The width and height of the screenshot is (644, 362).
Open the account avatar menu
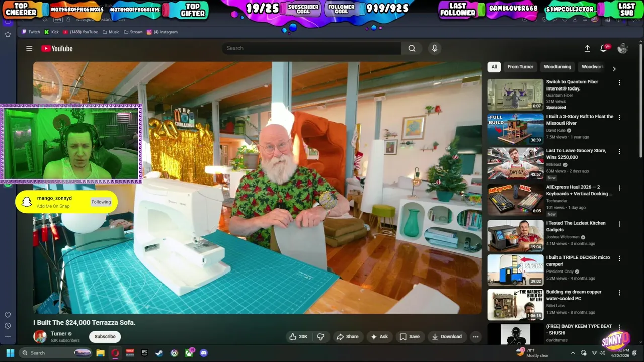pos(623,48)
